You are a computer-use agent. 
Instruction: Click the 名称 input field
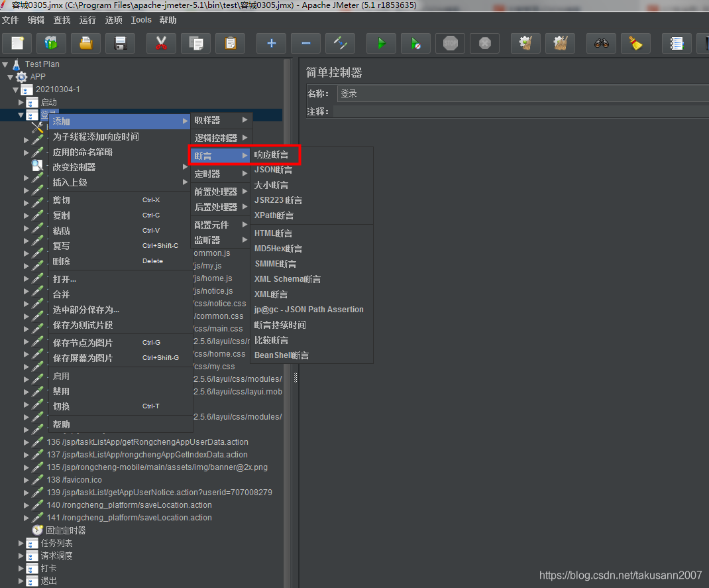click(523, 93)
